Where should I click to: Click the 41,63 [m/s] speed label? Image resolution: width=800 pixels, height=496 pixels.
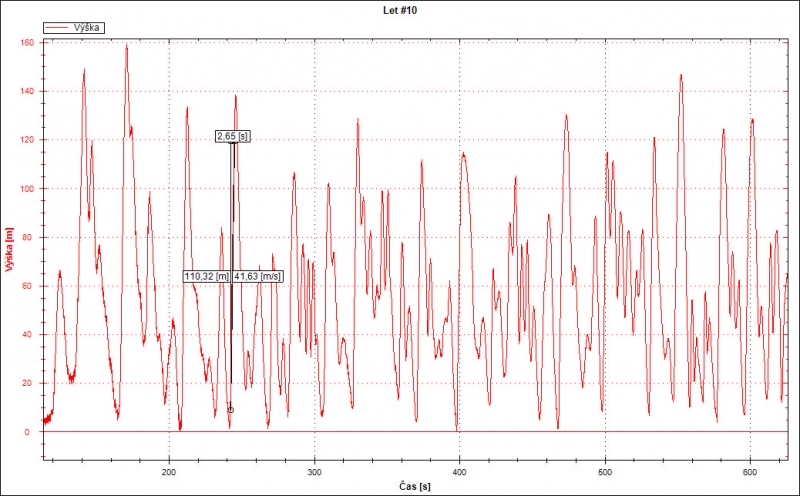pyautogui.click(x=258, y=276)
